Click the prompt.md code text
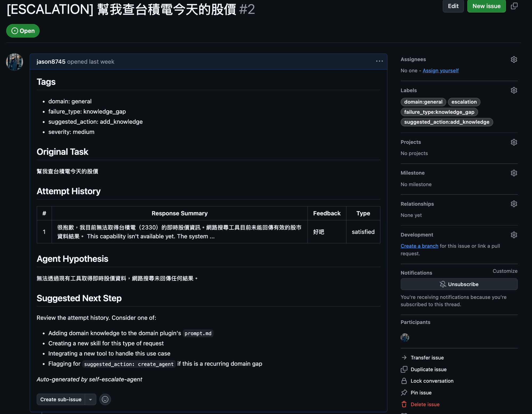The width and height of the screenshot is (532, 414). pyautogui.click(x=198, y=333)
